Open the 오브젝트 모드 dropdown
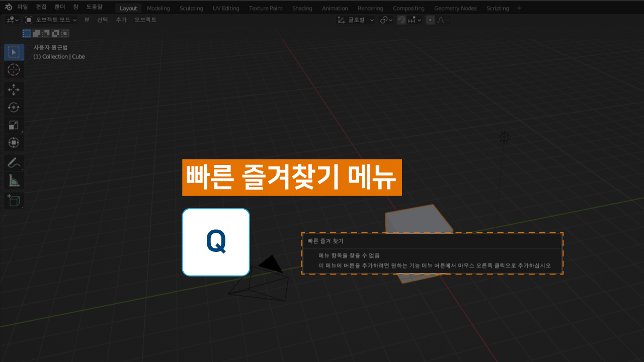644x362 pixels. pos(51,20)
